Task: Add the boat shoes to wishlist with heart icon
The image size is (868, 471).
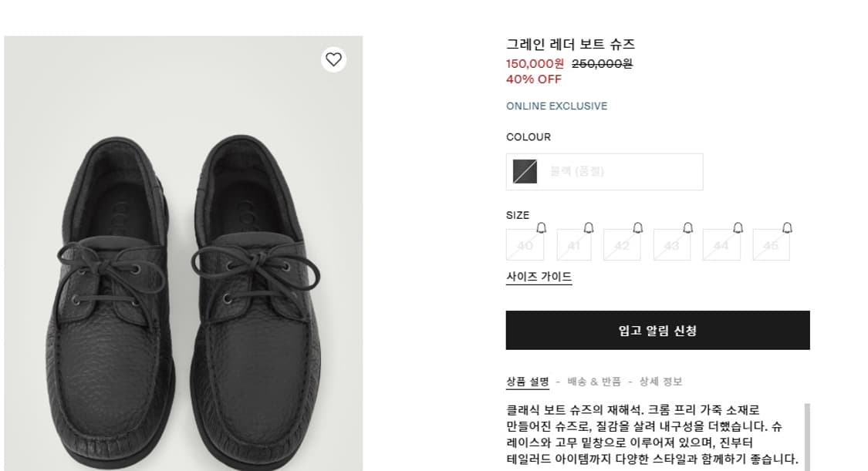Action: (333, 59)
